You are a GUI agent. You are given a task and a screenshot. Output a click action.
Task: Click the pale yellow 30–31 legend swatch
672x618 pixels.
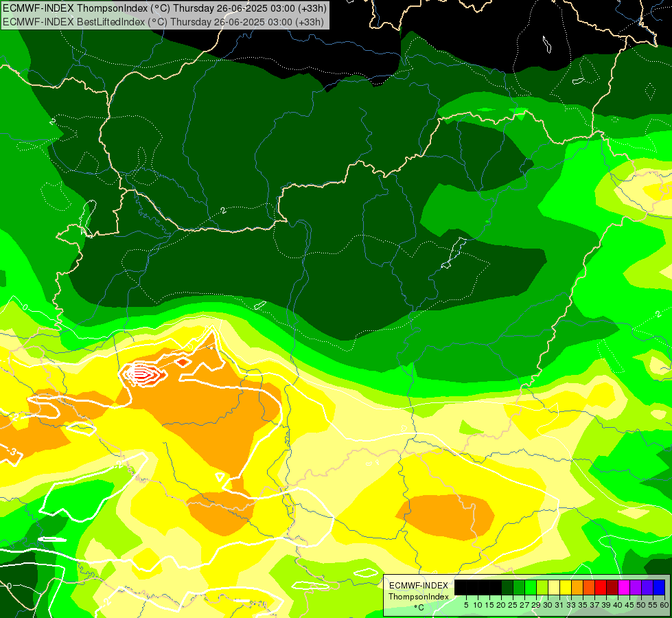tap(554, 587)
